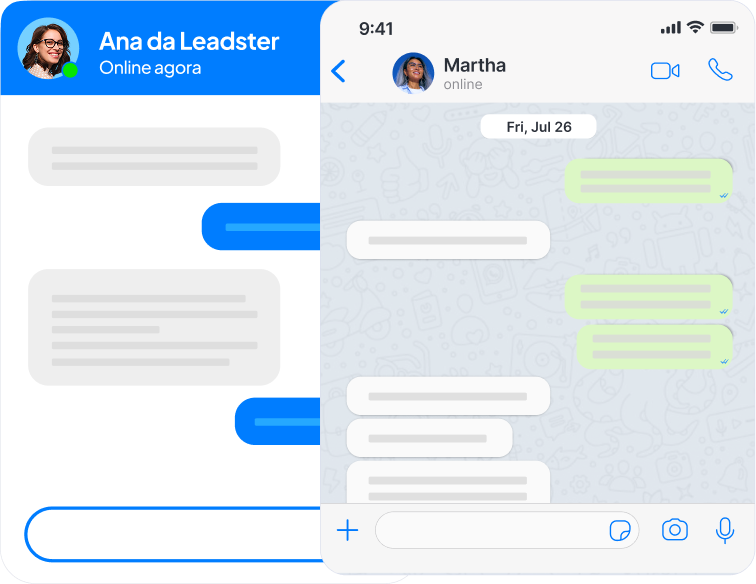Start a voice call with Martha
This screenshot has width=756, height=584.
[x=720, y=69]
